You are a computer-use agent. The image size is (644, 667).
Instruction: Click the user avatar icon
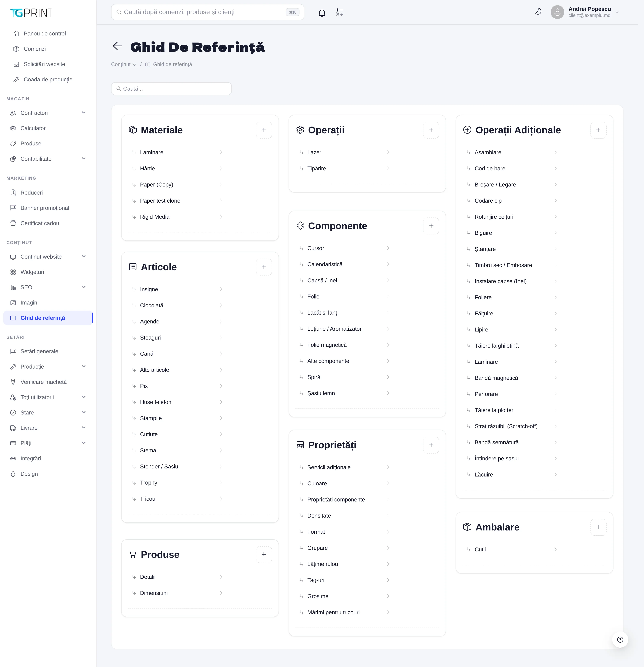click(557, 12)
